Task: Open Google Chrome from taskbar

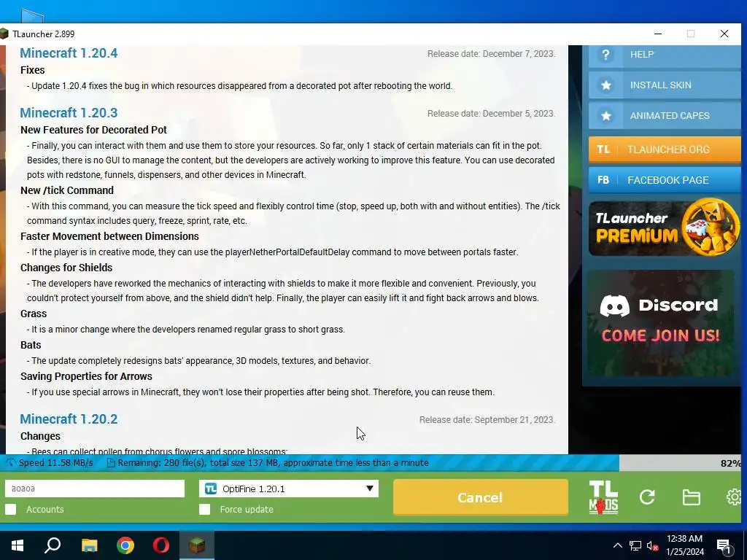Action: [x=125, y=545]
